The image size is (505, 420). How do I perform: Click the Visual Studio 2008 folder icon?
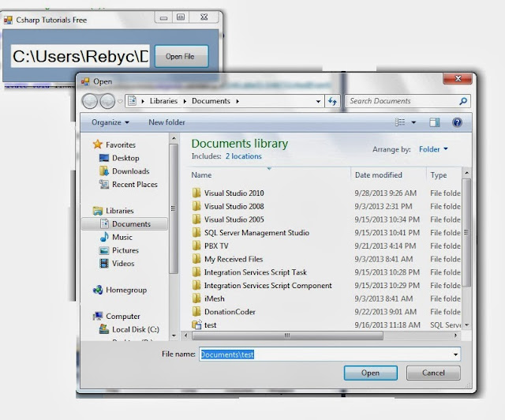pyautogui.click(x=196, y=206)
